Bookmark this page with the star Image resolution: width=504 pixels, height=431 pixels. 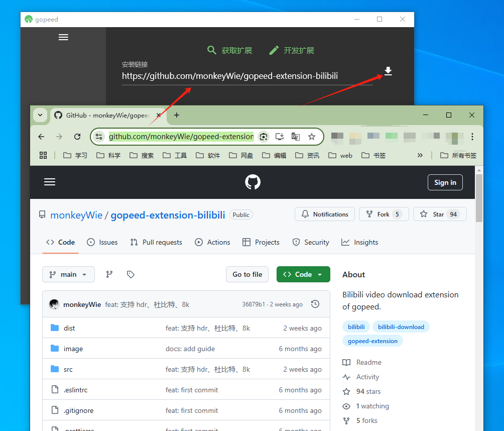(311, 137)
